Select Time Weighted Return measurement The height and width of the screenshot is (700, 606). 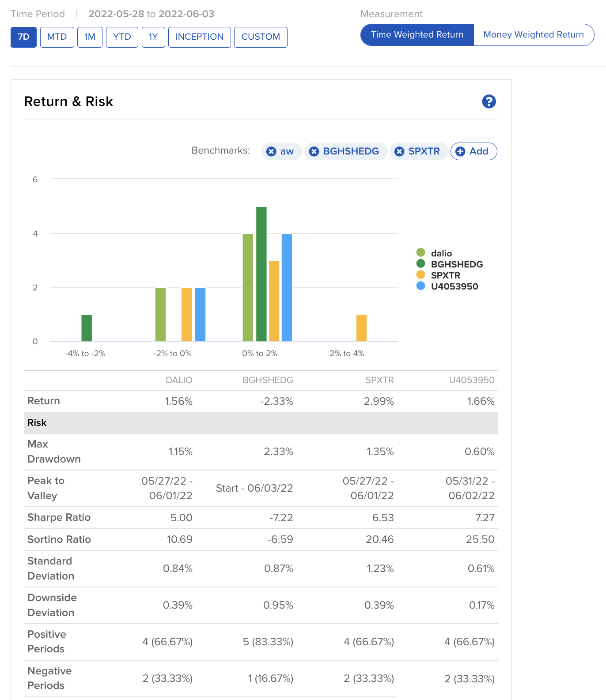[417, 35]
